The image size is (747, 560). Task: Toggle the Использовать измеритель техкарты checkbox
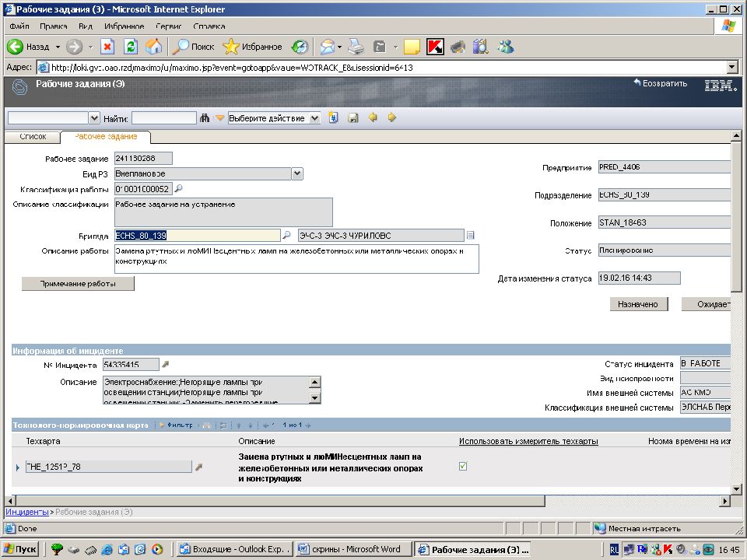pyautogui.click(x=463, y=466)
